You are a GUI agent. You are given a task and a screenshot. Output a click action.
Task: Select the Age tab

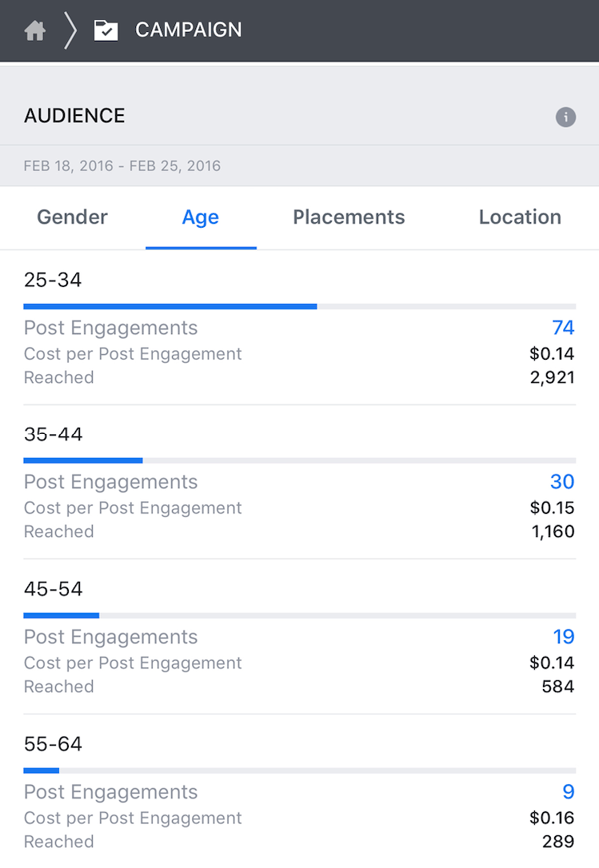[x=200, y=217]
